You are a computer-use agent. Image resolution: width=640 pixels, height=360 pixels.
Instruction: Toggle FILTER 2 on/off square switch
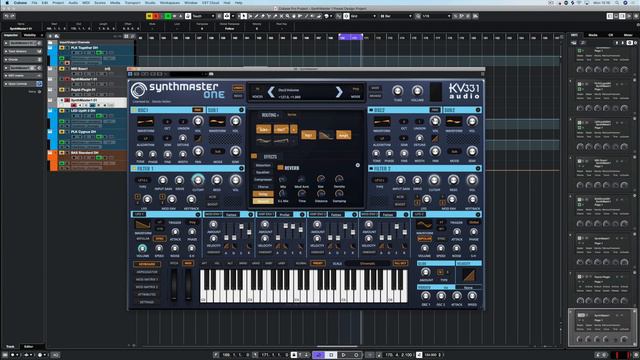coord(371,168)
